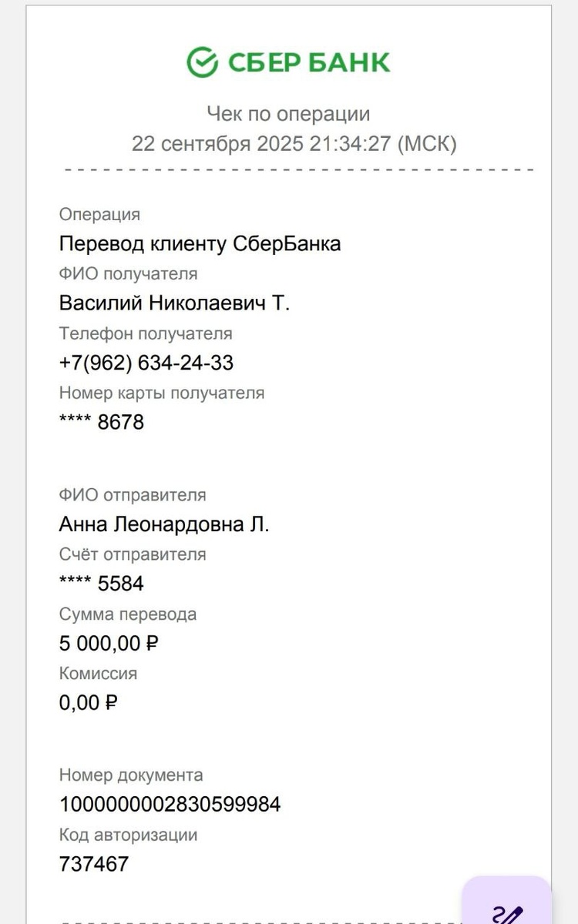Select sender name Анна Леонардовна Л.
This screenshot has width=578, height=924.
pyautogui.click(x=164, y=525)
